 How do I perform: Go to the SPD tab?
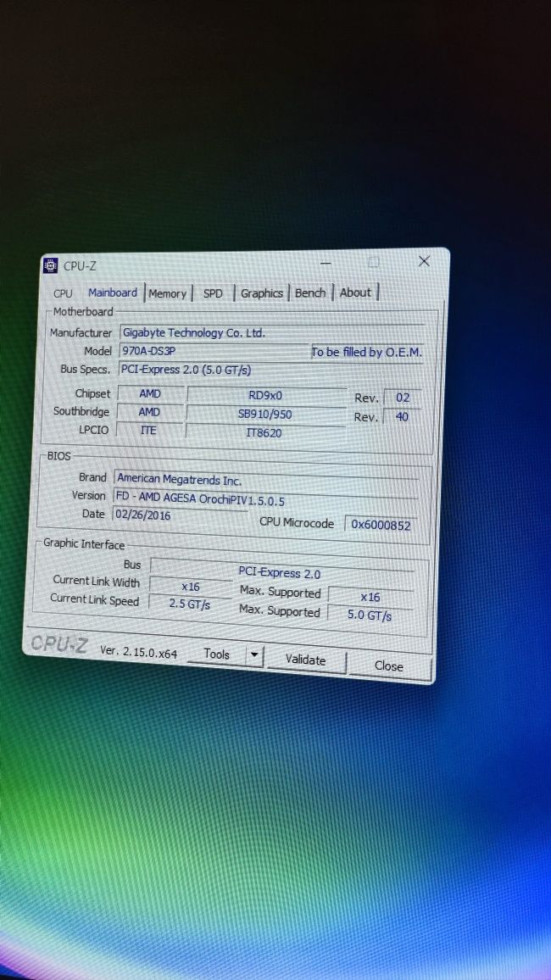tap(213, 293)
